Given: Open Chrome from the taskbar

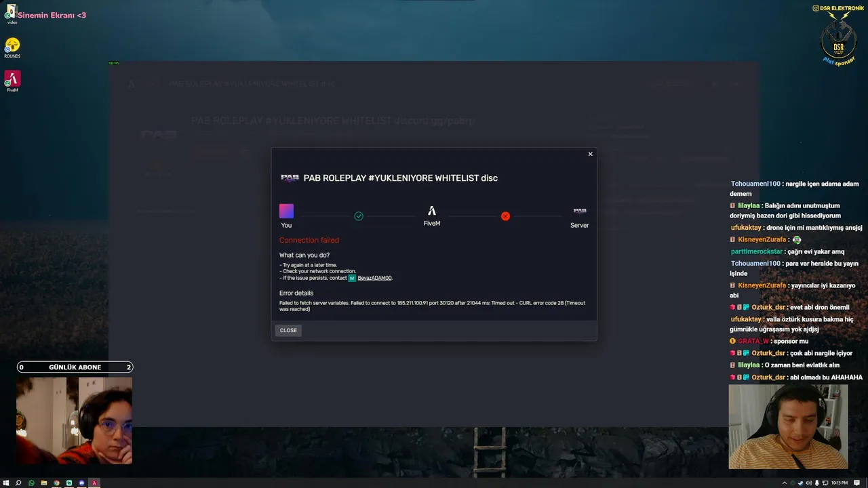Looking at the screenshot, I should point(56,483).
